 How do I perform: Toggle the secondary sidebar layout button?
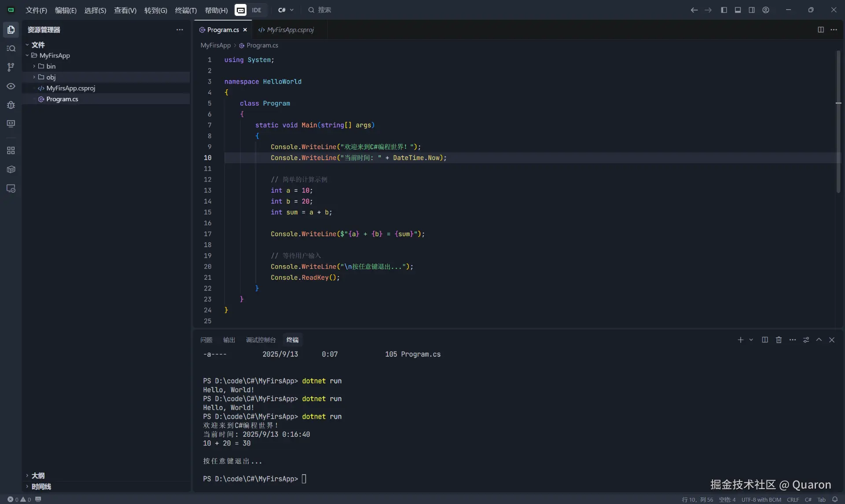coord(752,10)
